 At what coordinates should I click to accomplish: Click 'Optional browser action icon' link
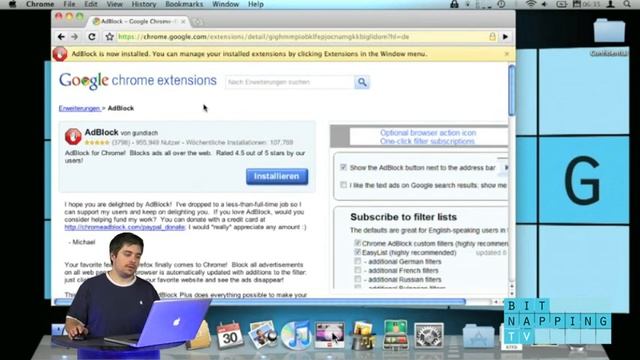tap(428, 133)
